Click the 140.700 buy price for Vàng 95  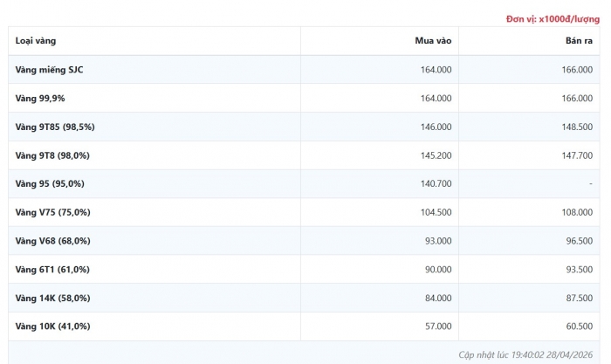pos(436,183)
